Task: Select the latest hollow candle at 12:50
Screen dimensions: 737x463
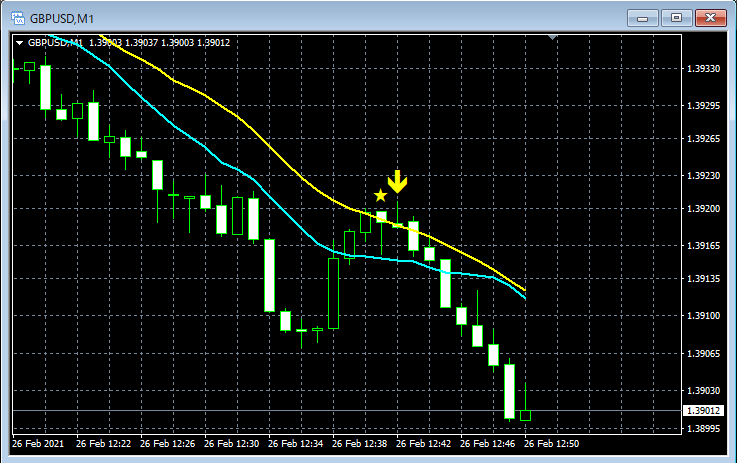Action: (x=525, y=415)
